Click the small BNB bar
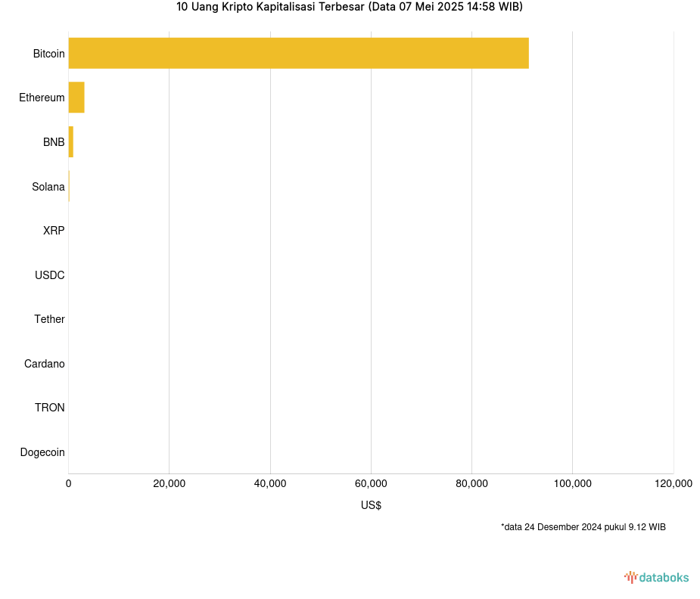The height and width of the screenshot is (599, 700). click(71, 142)
